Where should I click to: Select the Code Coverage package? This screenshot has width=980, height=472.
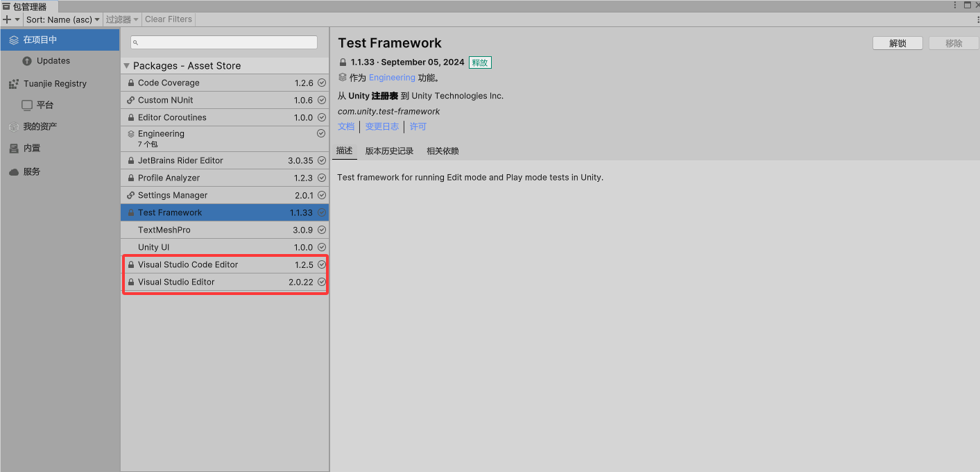[225, 83]
